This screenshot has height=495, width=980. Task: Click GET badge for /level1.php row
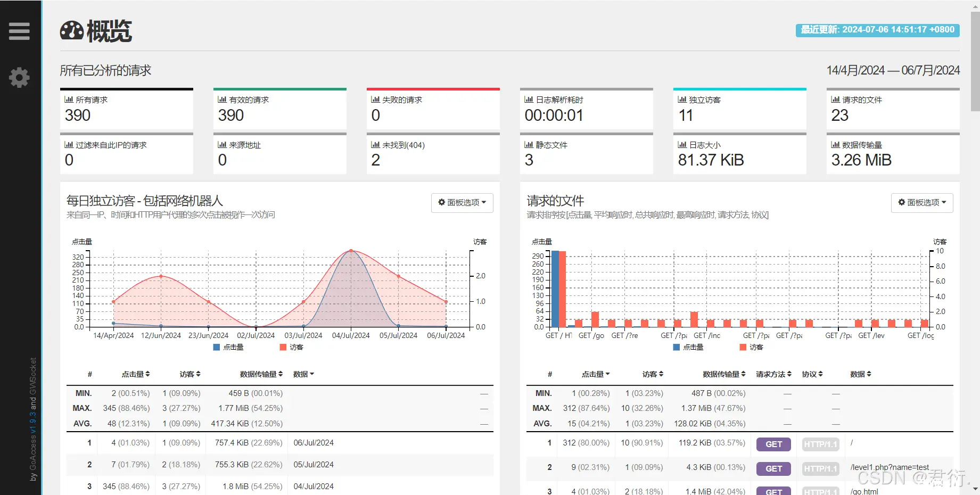pyautogui.click(x=773, y=469)
